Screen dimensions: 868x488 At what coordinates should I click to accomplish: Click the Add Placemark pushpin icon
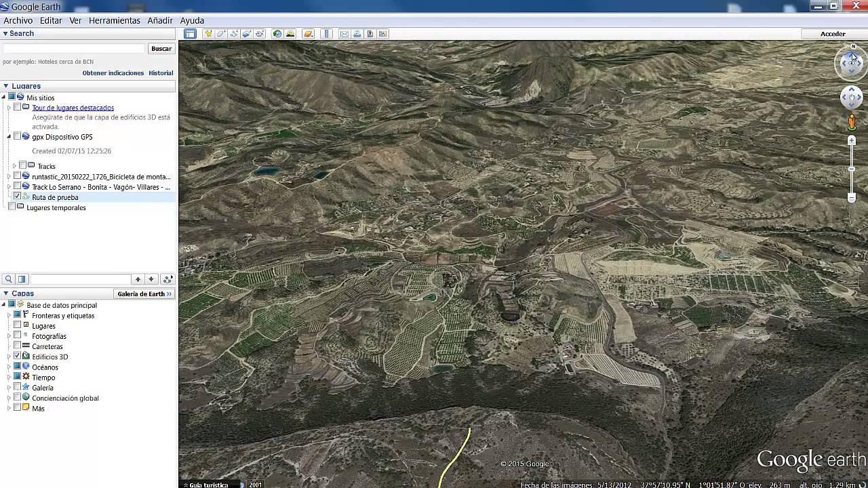pos(208,34)
